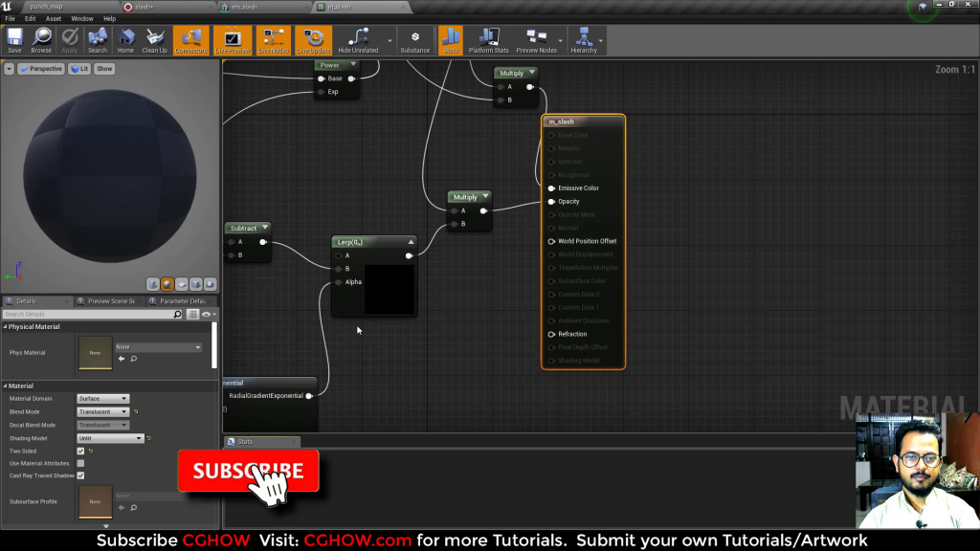Open the Shading Model dropdown
The image size is (980, 551).
[x=108, y=438]
